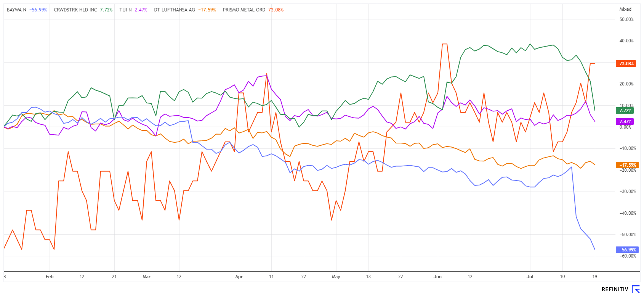The height and width of the screenshot is (293, 644).
Task: Open the Mixed scale mode label
Action: [x=625, y=9]
